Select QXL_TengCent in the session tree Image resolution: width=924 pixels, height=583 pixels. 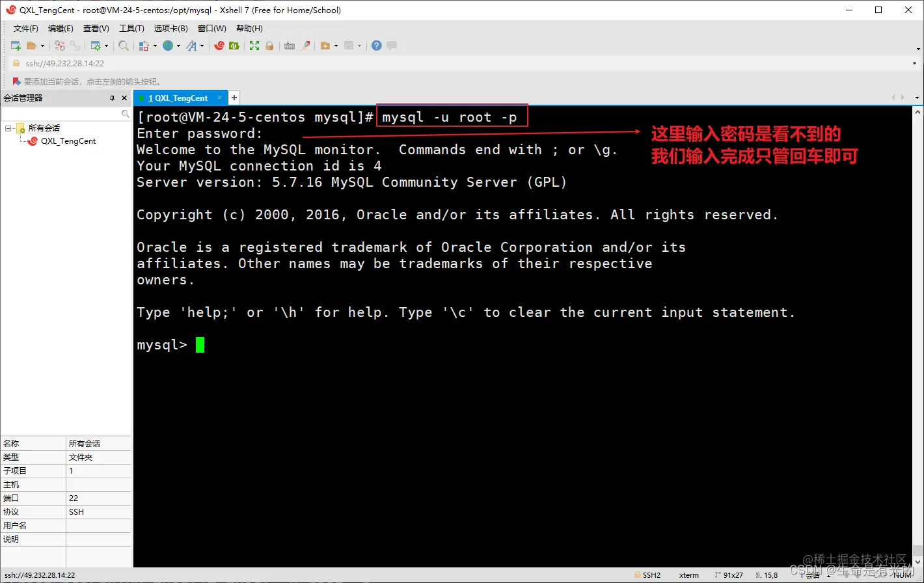pyautogui.click(x=68, y=141)
